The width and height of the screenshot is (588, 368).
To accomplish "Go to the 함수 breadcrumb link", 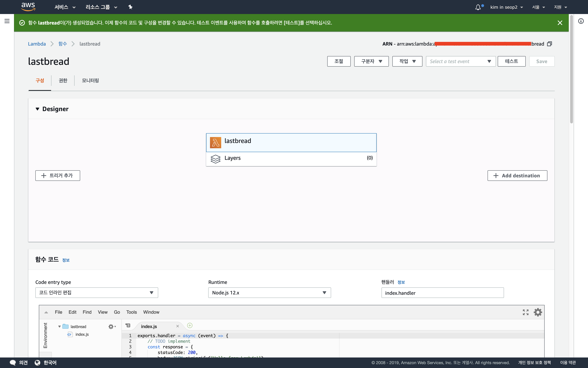I will 62,44.
